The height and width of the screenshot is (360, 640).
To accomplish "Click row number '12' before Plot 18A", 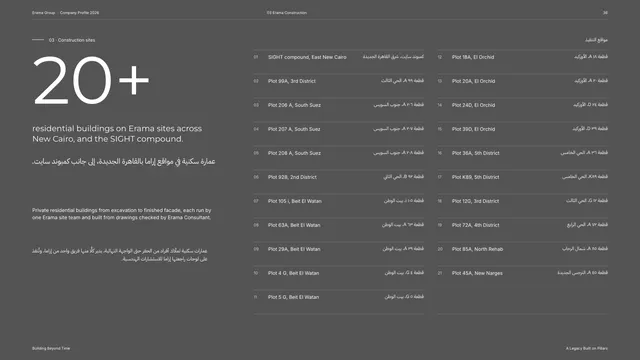I will (x=440, y=57).
